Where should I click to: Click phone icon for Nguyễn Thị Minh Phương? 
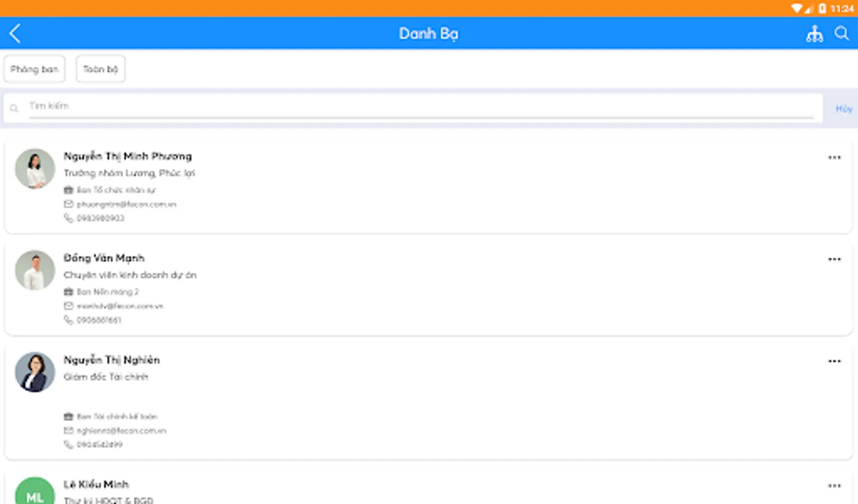click(x=68, y=218)
